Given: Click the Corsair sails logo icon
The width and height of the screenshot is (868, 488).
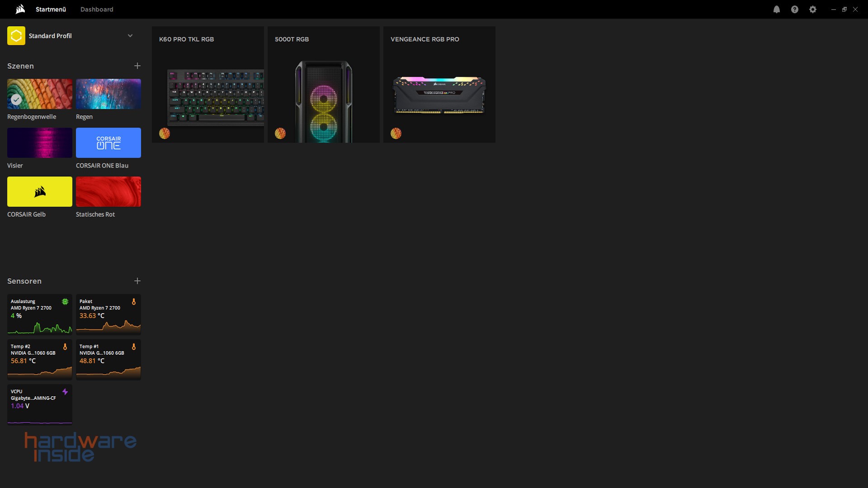Looking at the screenshot, I should pos(20,9).
